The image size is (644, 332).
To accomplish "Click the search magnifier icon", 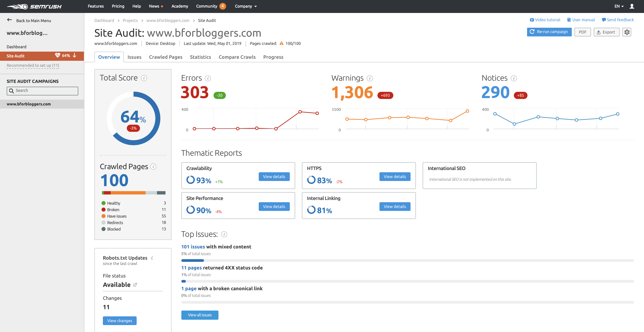I will pyautogui.click(x=11, y=91).
